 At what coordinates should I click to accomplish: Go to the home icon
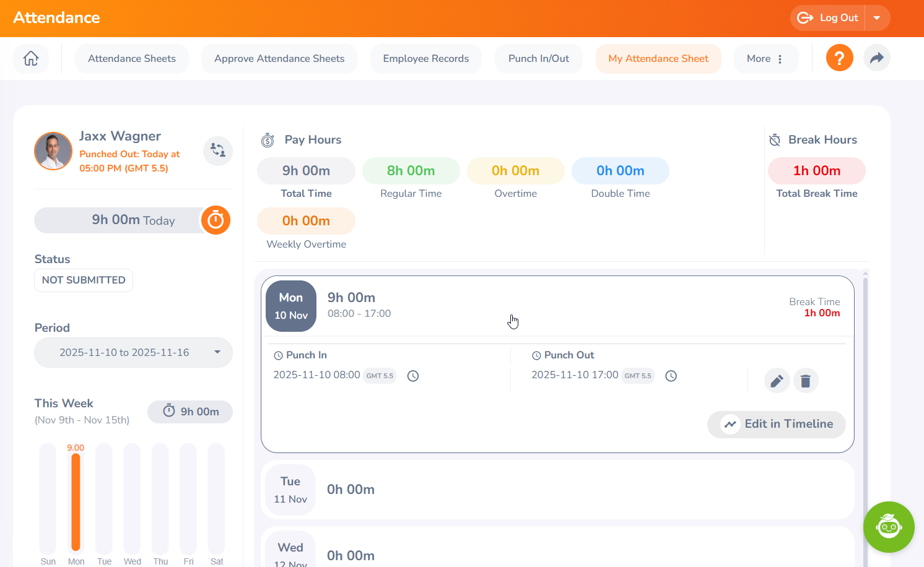[31, 59]
